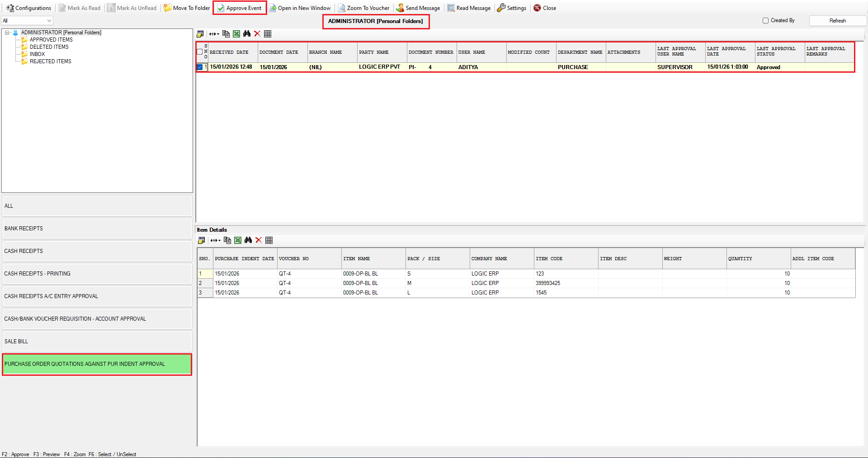Click the Approve Event toolbar button
This screenshot has height=458, width=868.
(x=240, y=8)
